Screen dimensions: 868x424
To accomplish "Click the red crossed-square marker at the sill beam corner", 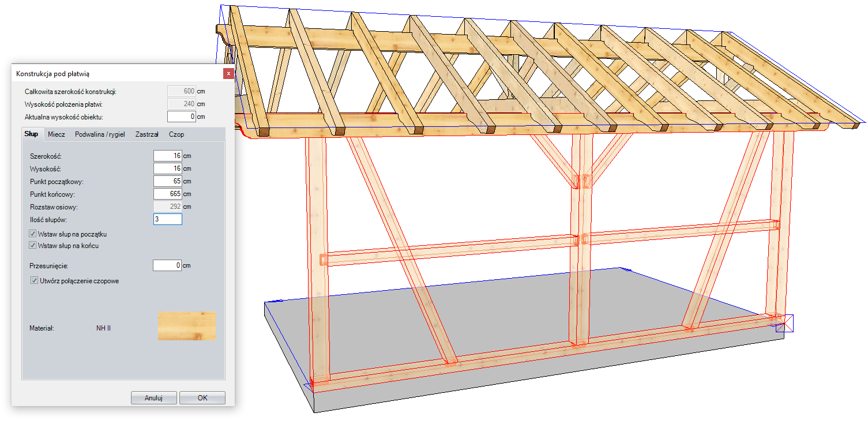I will [x=784, y=323].
